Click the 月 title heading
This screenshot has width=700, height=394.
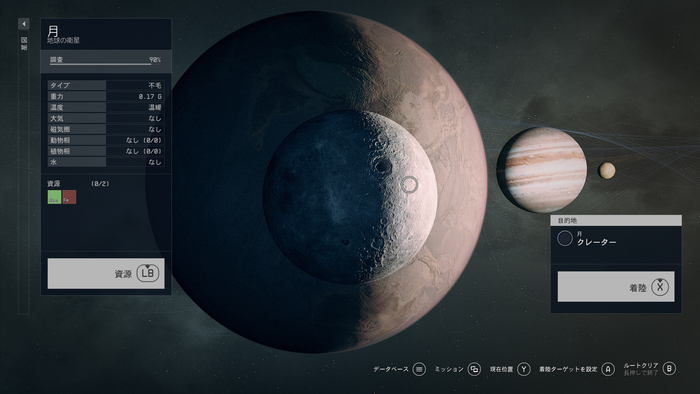[53, 31]
